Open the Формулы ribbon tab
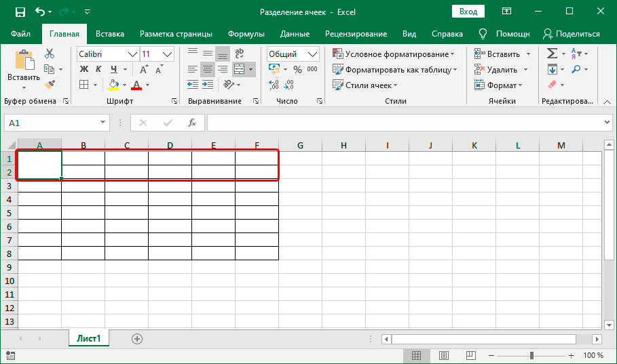This screenshot has width=617, height=364. pyautogui.click(x=246, y=34)
